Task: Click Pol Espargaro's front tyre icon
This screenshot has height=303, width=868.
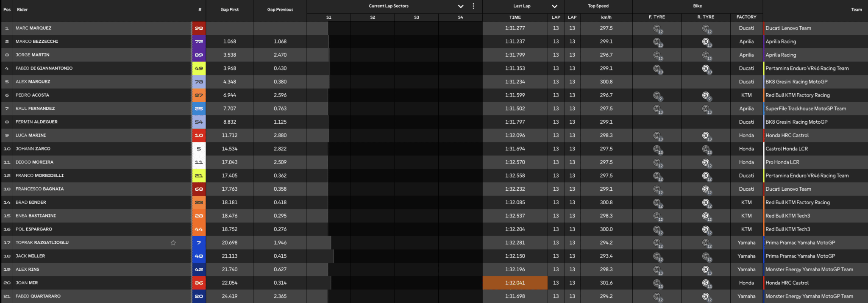Action: (x=657, y=230)
